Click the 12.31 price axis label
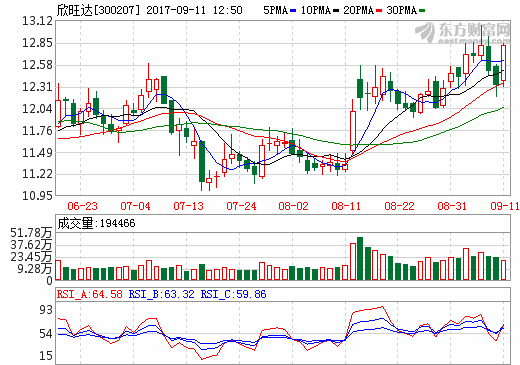Screen dimensions: 520x365 (x=37, y=87)
